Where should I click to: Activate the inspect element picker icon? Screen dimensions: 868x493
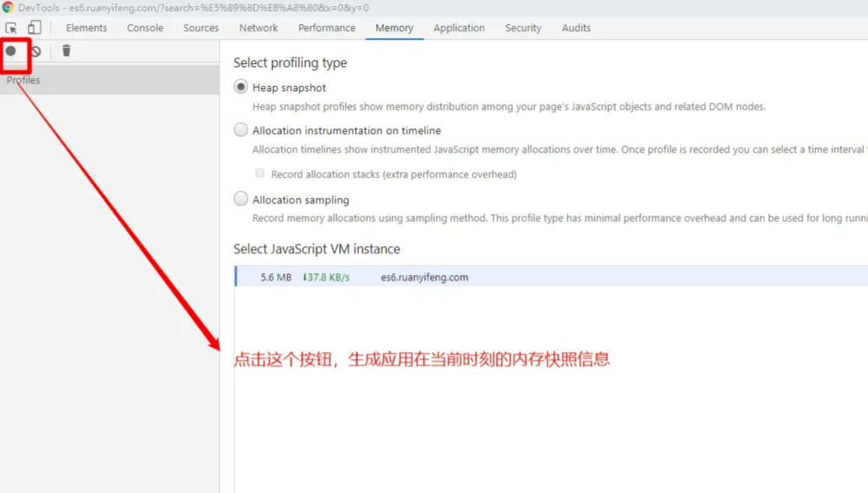[11, 28]
